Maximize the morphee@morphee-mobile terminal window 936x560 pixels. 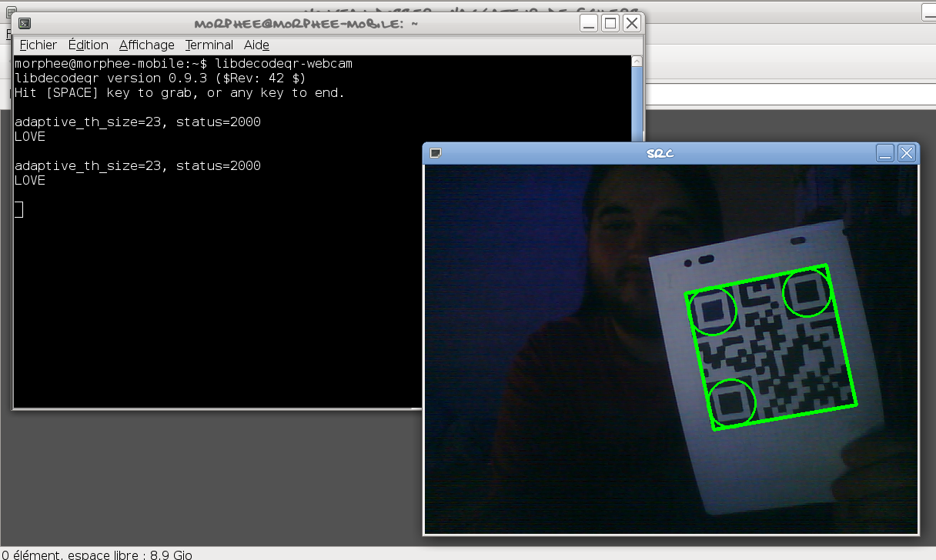(x=610, y=23)
